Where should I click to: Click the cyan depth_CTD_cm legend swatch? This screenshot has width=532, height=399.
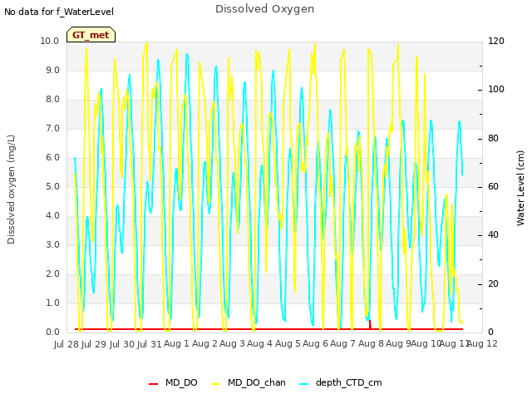[304, 384]
